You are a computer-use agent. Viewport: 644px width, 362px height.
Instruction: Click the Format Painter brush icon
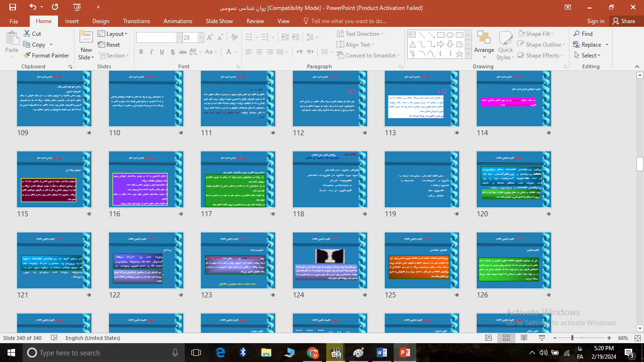pyautogui.click(x=27, y=56)
